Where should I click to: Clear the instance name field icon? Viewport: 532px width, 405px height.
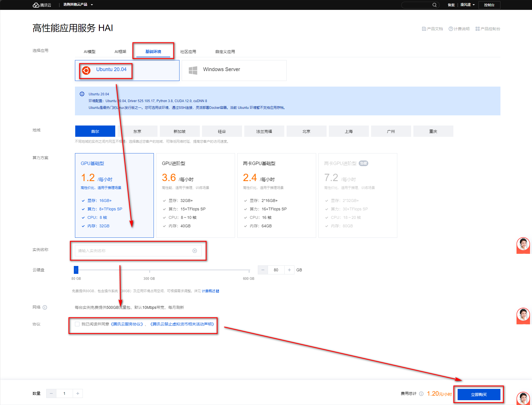click(195, 251)
